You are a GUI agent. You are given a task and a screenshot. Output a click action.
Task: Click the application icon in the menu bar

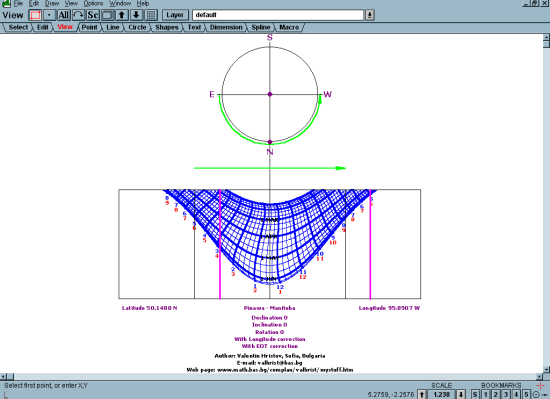(x=6, y=4)
